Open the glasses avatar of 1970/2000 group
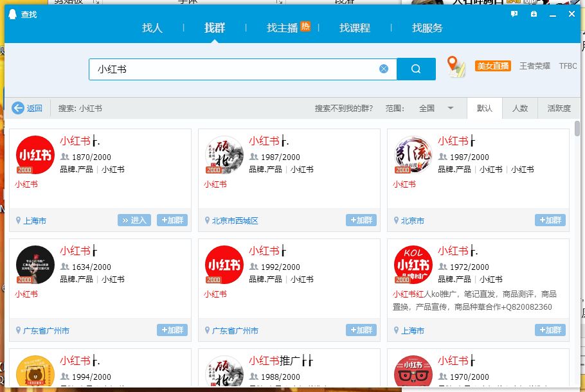 [x=413, y=371]
